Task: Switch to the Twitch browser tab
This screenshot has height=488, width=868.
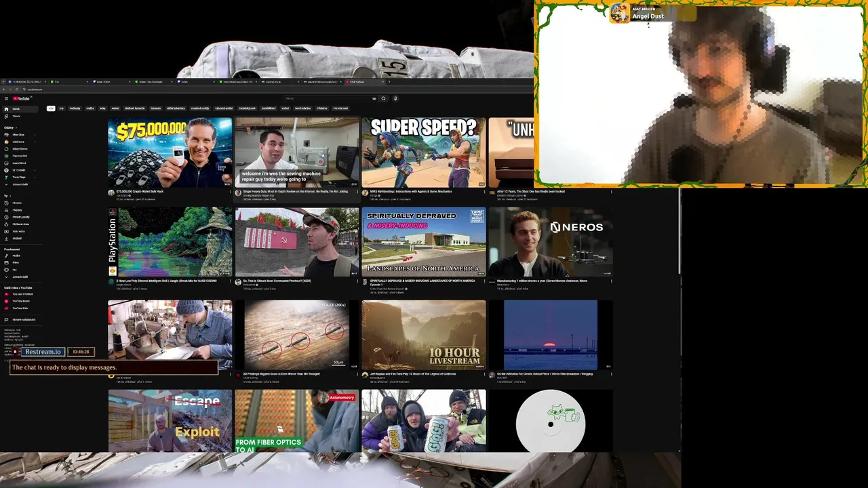Action: tap(197, 81)
